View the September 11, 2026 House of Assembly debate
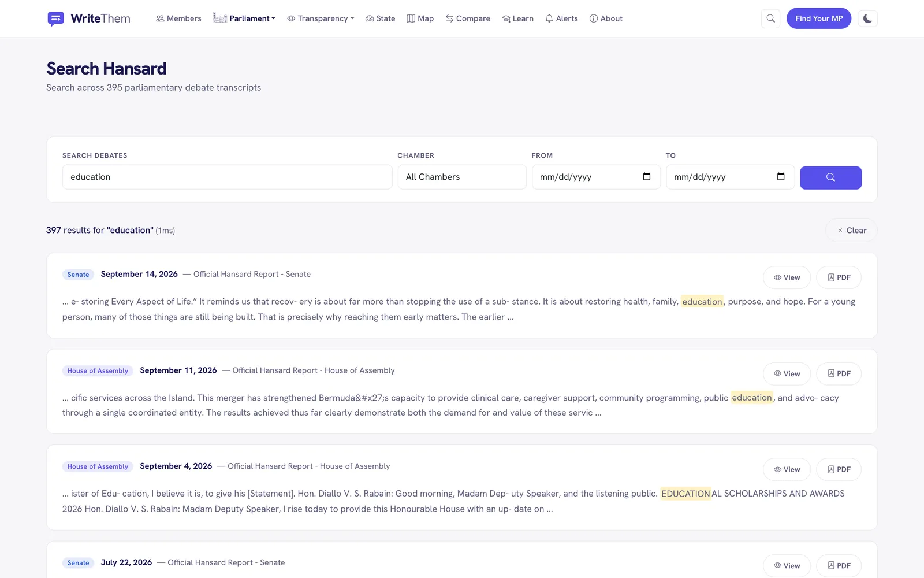 pos(787,373)
